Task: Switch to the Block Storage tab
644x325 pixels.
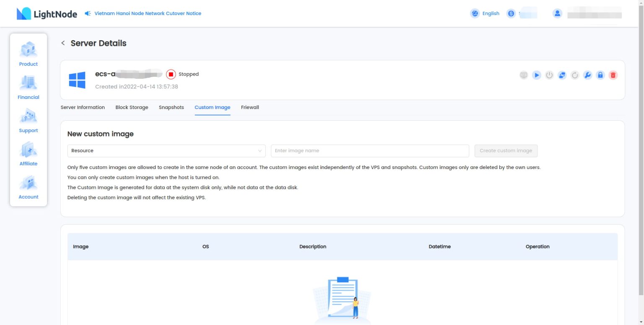Action: point(132,107)
